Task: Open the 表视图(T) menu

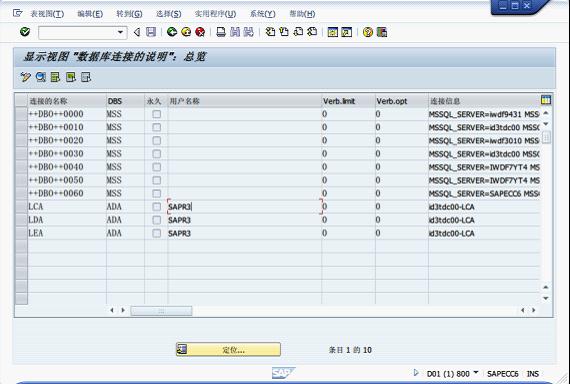Action: pos(47,14)
